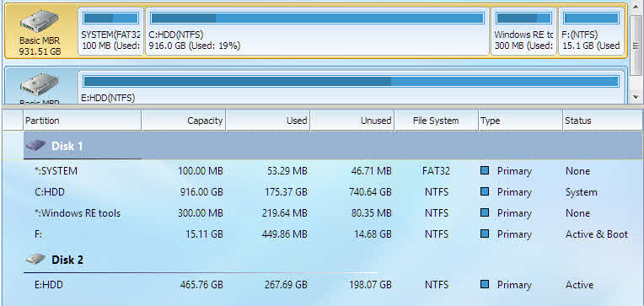This screenshot has height=306, width=644.
Task: Sort by the Partition column header
Action: point(82,121)
